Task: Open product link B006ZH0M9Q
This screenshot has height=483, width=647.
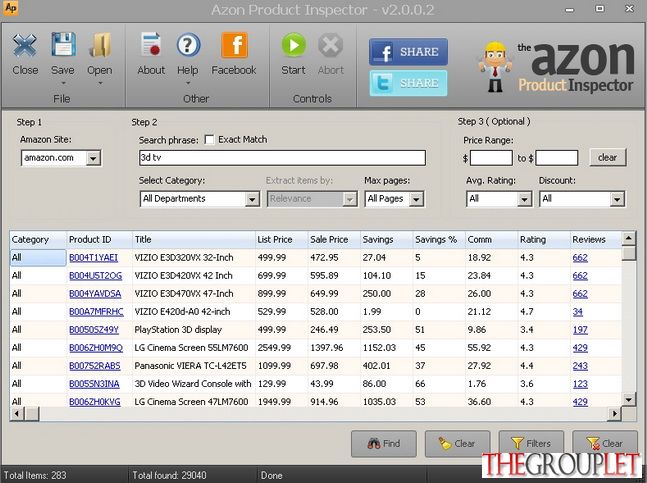Action: (x=96, y=348)
